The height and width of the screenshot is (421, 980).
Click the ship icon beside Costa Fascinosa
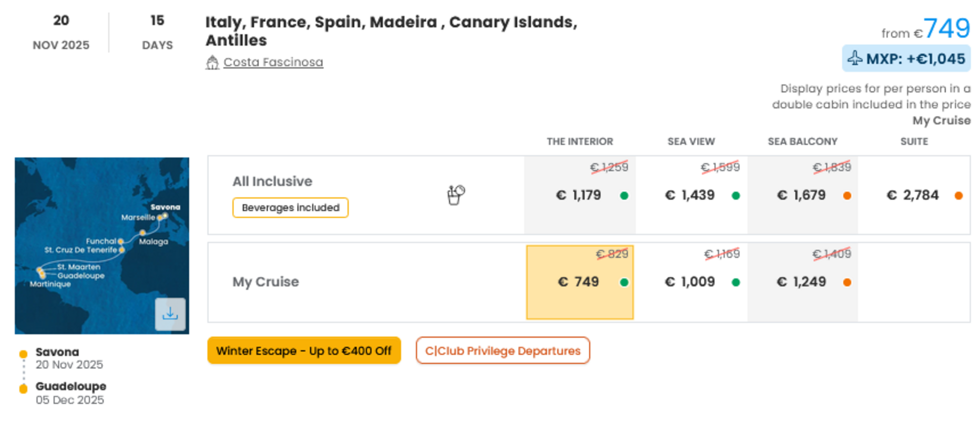click(x=212, y=62)
